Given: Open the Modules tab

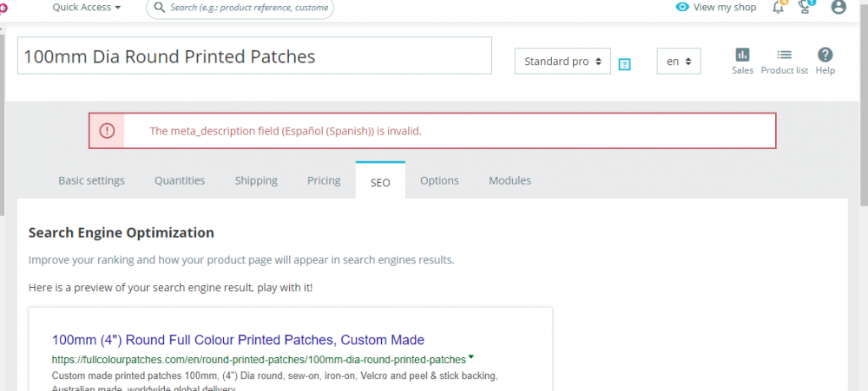Looking at the screenshot, I should coord(510,180).
